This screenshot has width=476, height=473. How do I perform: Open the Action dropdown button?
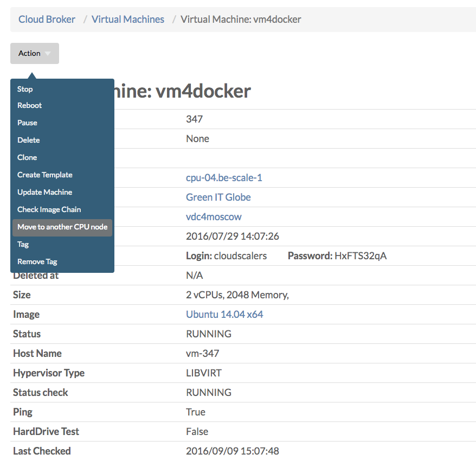click(34, 53)
